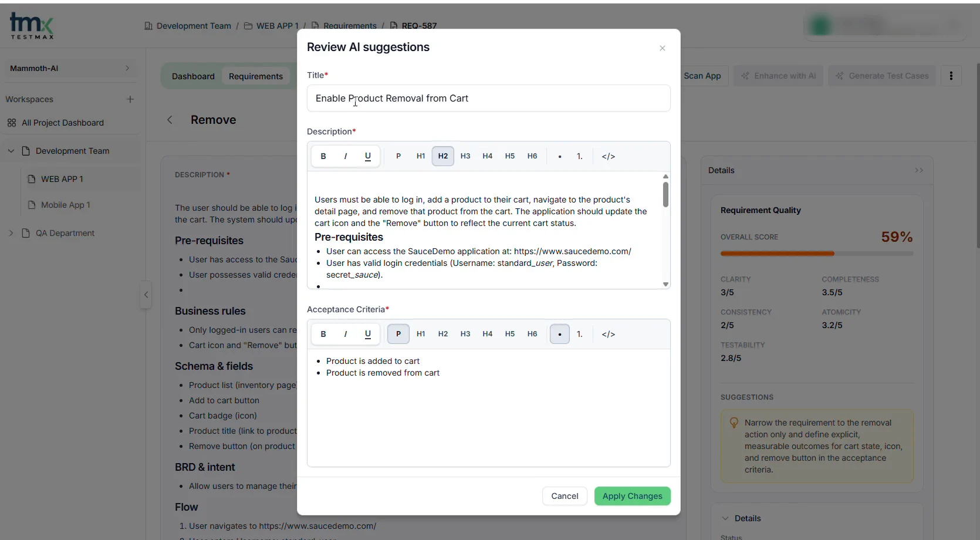The image size is (980, 540).
Task: Click the TestMax logo
Action: point(32,26)
